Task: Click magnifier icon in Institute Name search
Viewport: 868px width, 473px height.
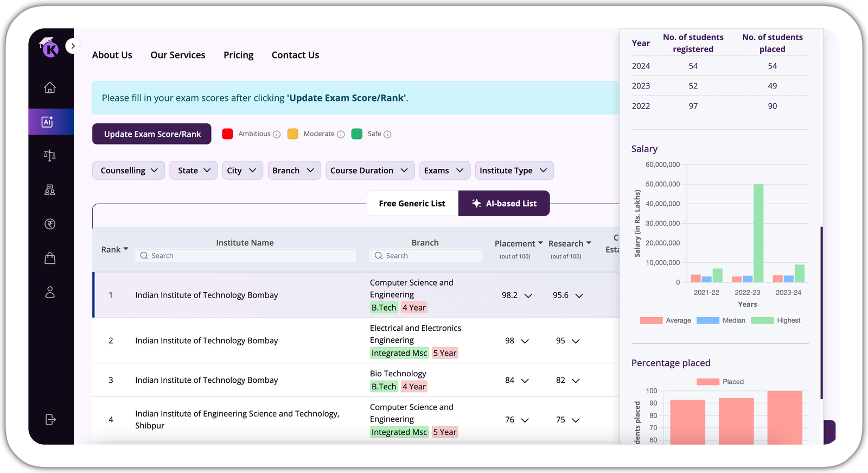Action: 144,256
